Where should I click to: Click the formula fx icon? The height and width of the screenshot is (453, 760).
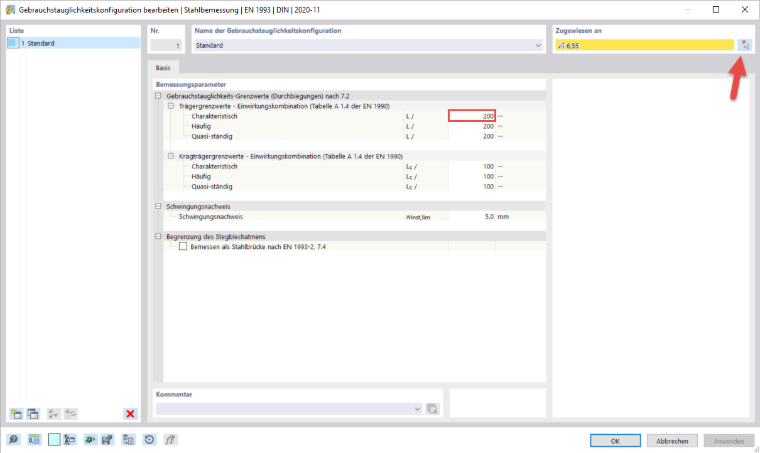(170, 439)
